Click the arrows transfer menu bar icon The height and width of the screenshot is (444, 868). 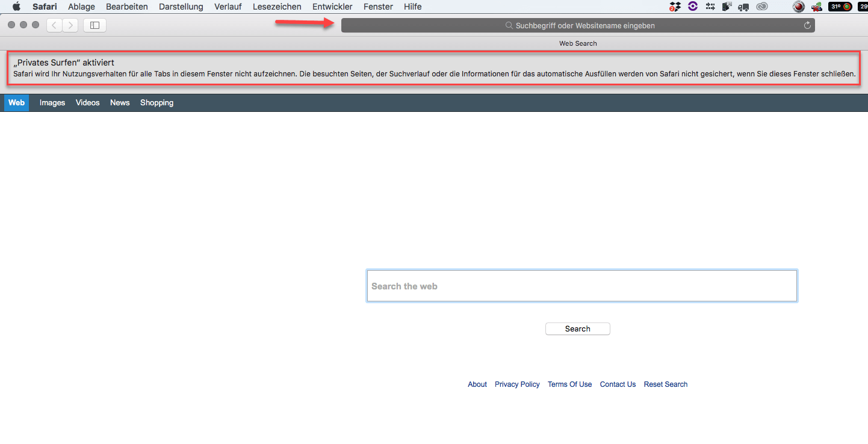[710, 7]
